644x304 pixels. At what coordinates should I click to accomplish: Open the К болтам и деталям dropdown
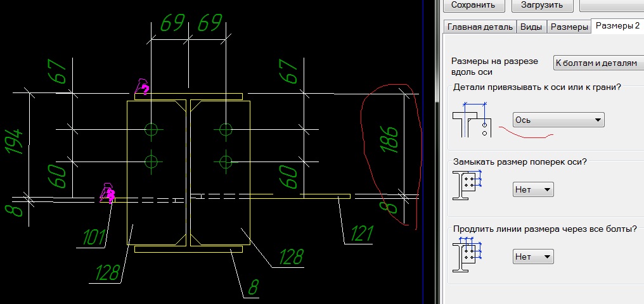tap(598, 63)
